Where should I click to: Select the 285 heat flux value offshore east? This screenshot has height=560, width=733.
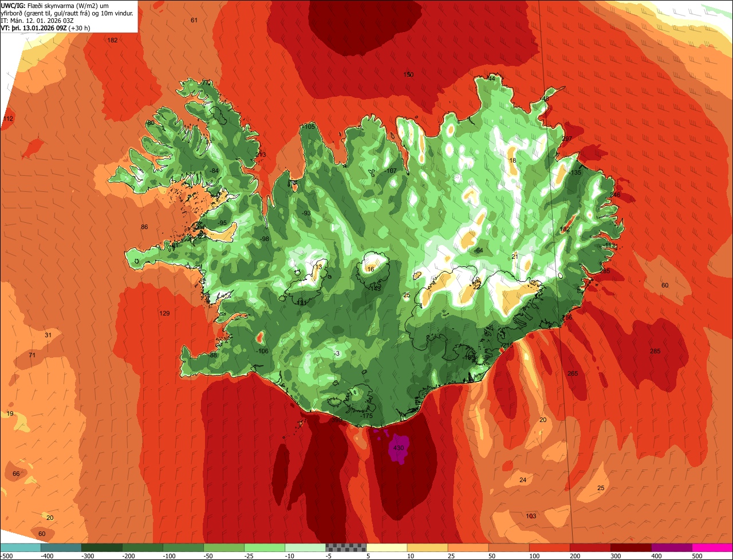(x=655, y=351)
